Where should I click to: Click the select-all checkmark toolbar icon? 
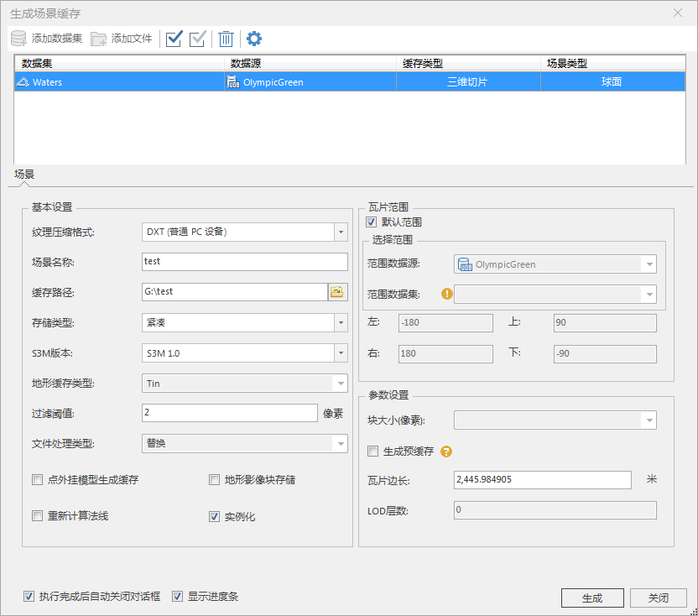point(174,39)
